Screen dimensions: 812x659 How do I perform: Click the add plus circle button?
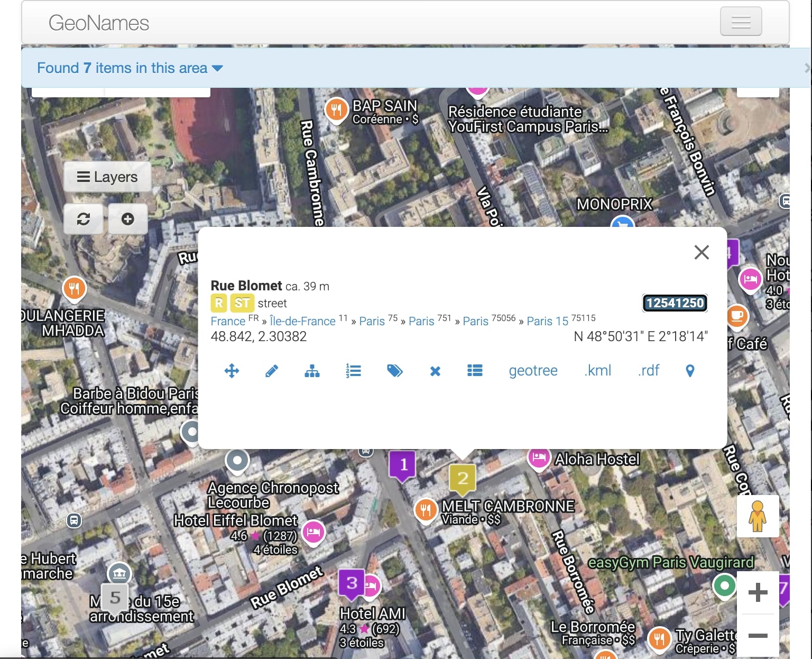click(x=128, y=219)
